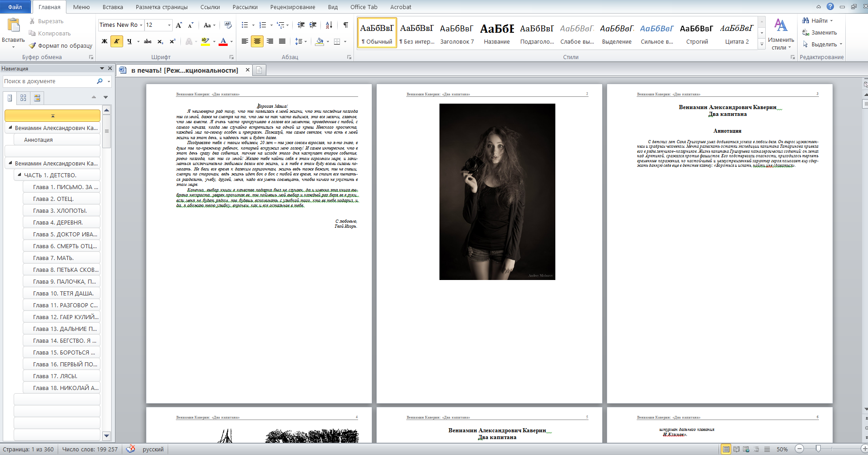
Task: Open the Change Case (Aa) dropdown
Action: (x=209, y=25)
